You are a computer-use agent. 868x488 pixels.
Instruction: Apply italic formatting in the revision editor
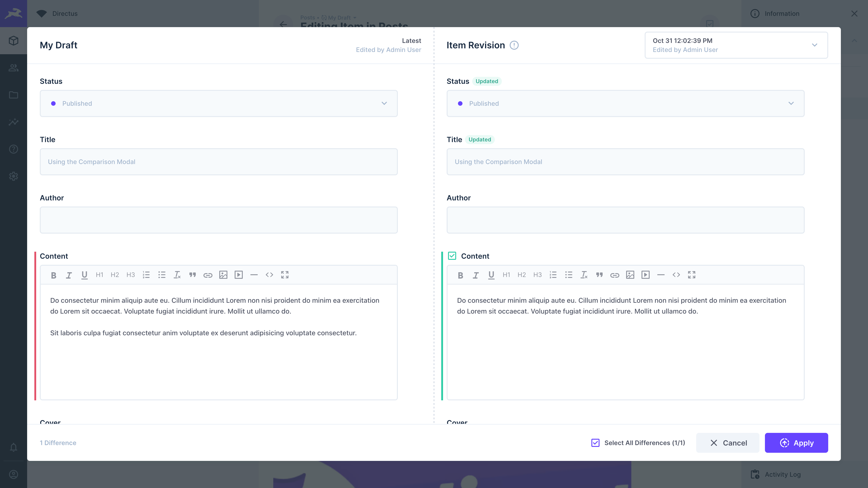[x=476, y=275]
